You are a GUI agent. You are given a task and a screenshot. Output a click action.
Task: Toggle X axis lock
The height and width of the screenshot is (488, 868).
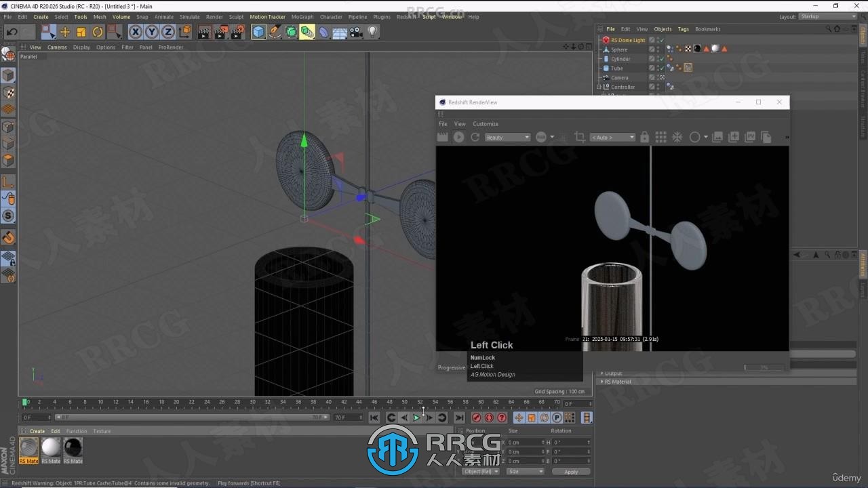[136, 32]
